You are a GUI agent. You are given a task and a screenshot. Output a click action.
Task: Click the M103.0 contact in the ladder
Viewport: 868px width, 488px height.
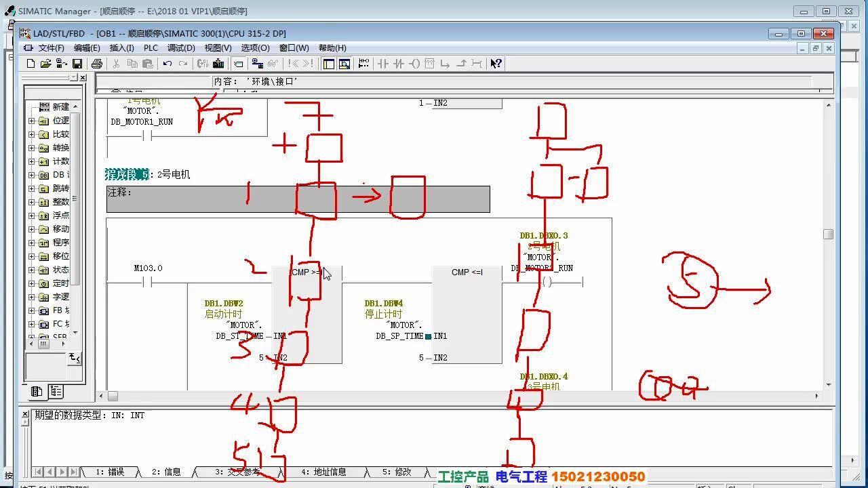click(x=148, y=283)
